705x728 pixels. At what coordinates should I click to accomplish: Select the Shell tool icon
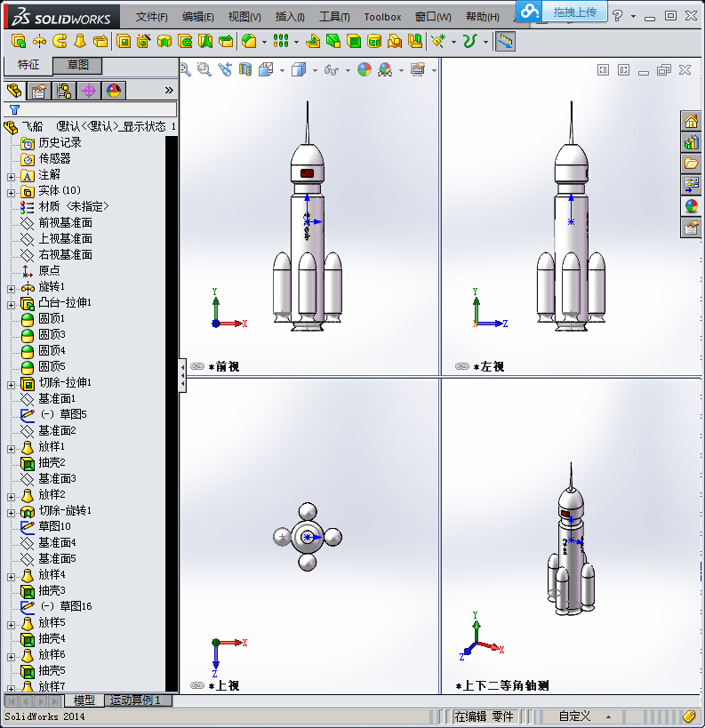click(x=354, y=41)
